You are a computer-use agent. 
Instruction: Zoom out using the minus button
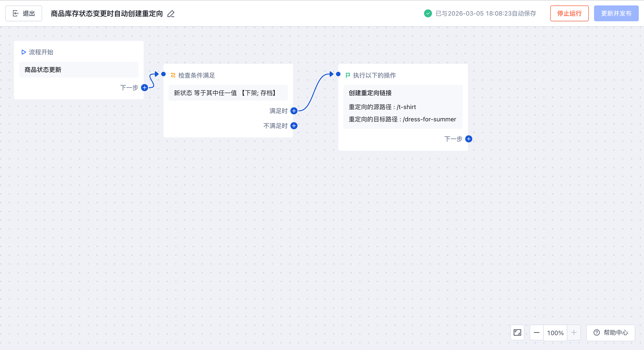pos(536,333)
